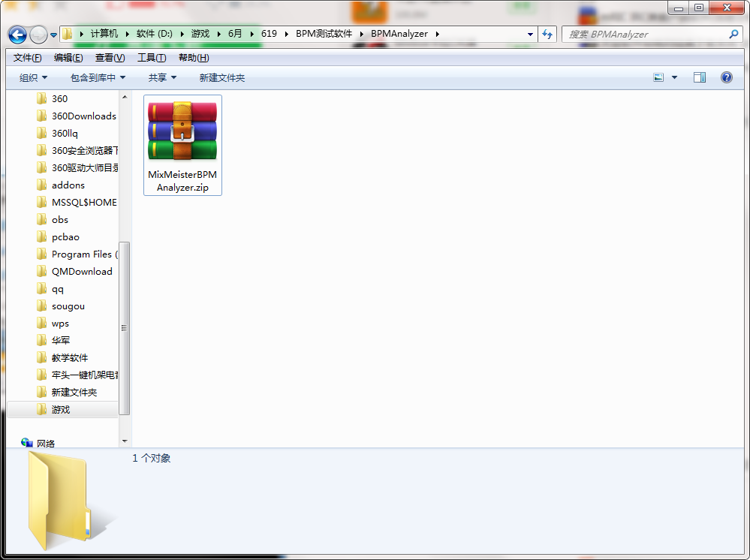Viewport: 750px width, 560px height.
Task: Maximize the Explorer window
Action: [x=699, y=8]
